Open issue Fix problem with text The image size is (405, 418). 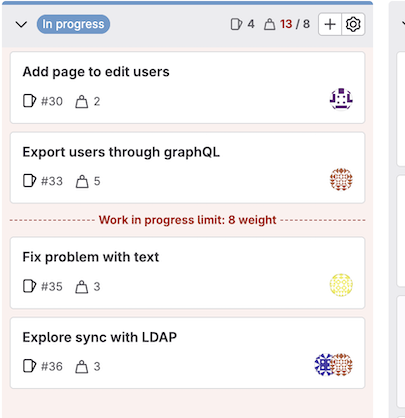91,257
